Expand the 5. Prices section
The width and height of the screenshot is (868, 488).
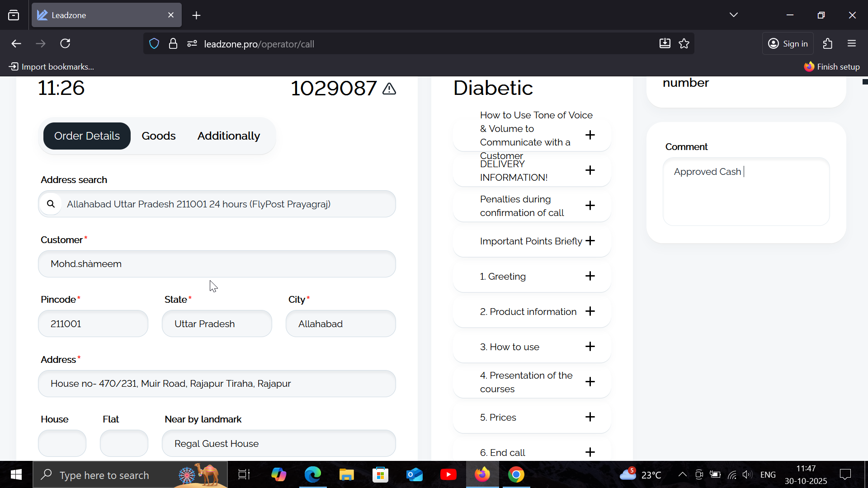590,417
